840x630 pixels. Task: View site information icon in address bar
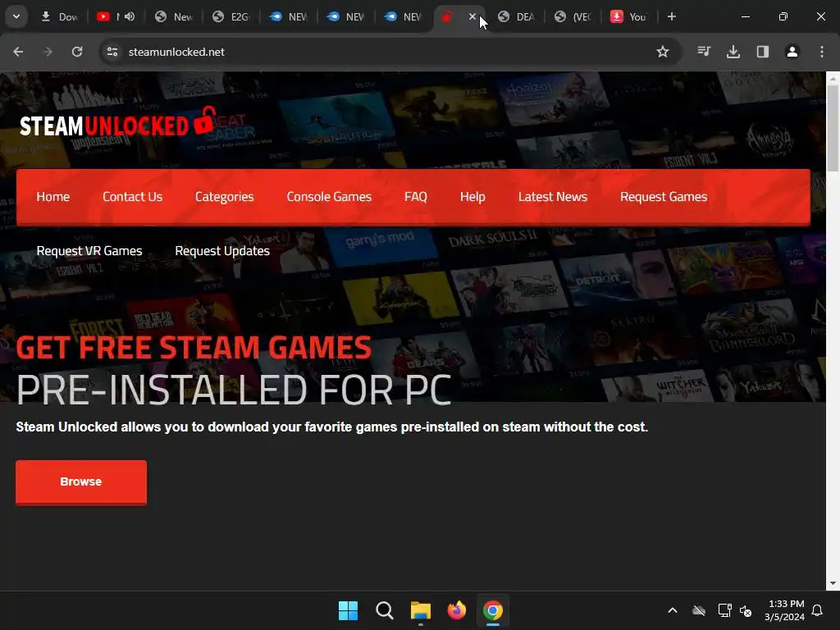112,52
